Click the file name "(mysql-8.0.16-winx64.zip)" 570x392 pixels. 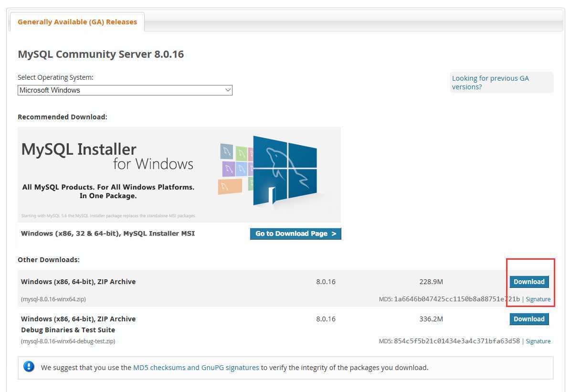click(x=53, y=299)
